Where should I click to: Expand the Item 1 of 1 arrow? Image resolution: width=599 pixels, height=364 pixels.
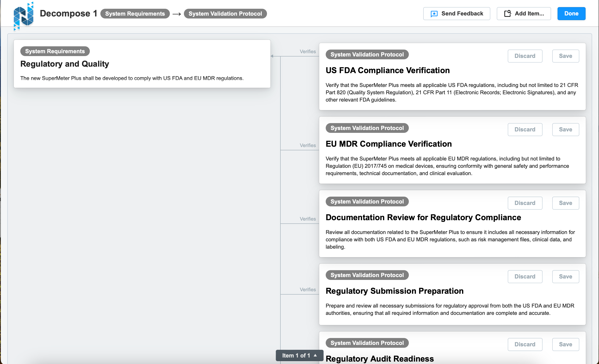point(315,355)
